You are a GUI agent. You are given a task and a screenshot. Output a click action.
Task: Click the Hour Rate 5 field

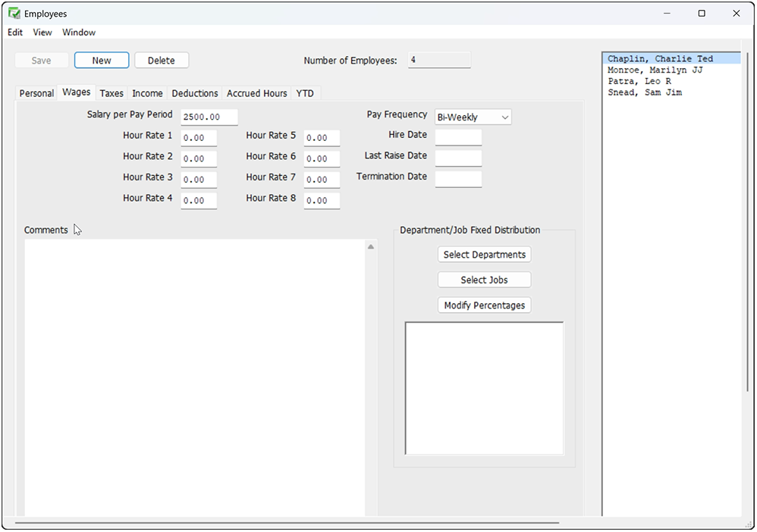tap(322, 138)
